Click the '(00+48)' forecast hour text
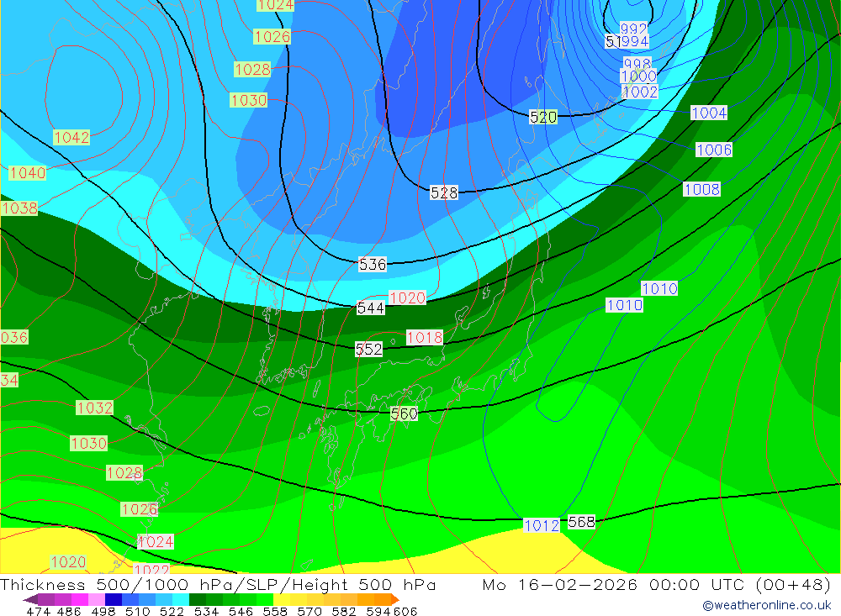The height and width of the screenshot is (616, 841). click(x=793, y=584)
